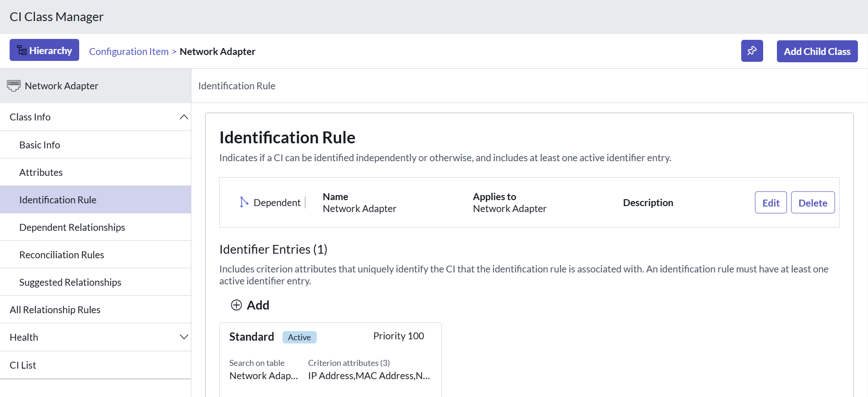
Task: Click the Dependent rule type icon
Action: click(x=244, y=202)
